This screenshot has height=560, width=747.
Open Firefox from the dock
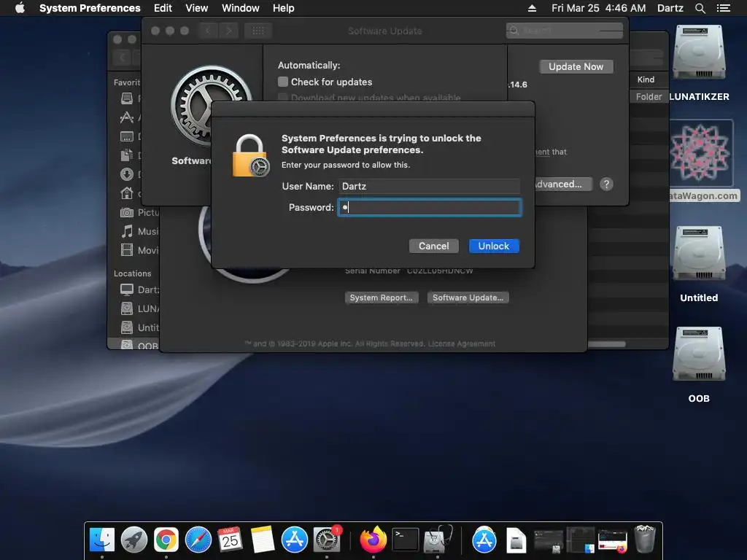[373, 540]
